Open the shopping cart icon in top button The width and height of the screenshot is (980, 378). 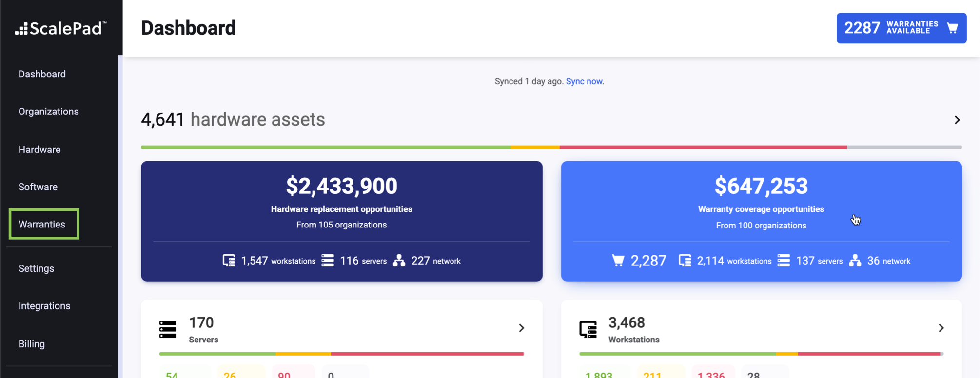tap(952, 28)
